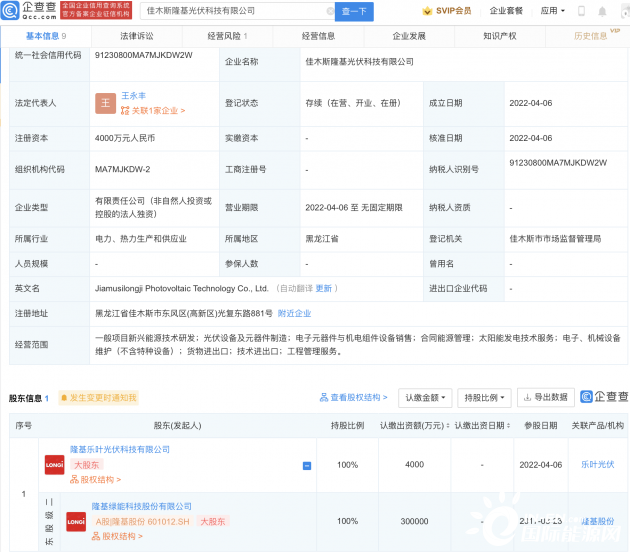Open the 企业套餐 menu item
The height and width of the screenshot is (552, 630).
[x=506, y=11]
